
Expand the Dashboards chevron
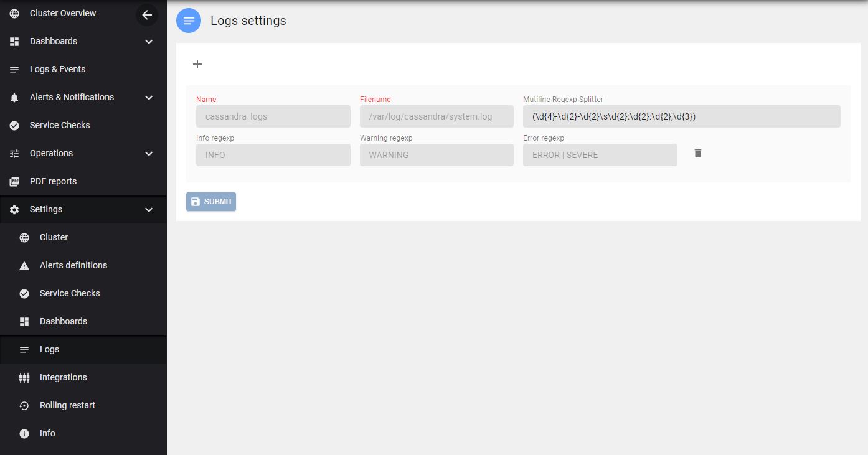[149, 42]
